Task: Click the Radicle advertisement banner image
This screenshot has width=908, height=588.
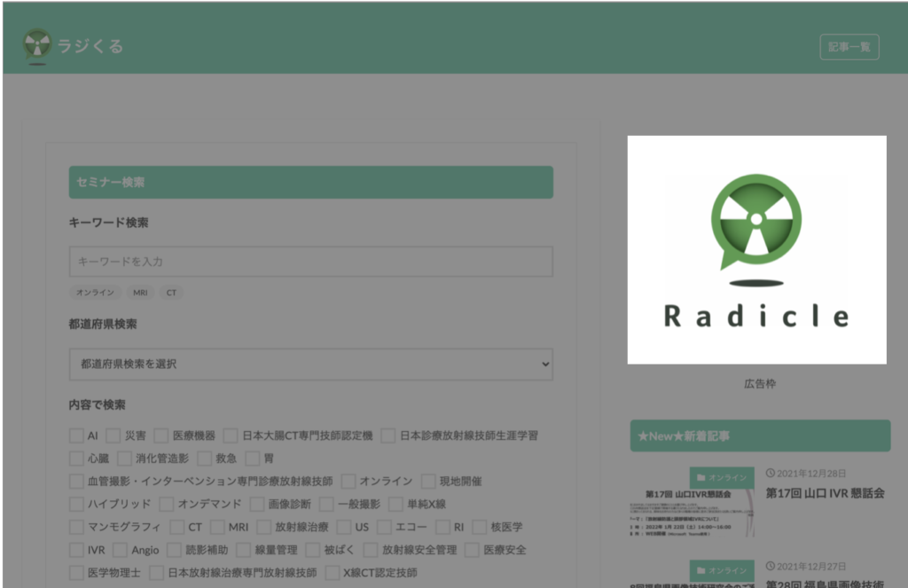Action: click(x=757, y=250)
